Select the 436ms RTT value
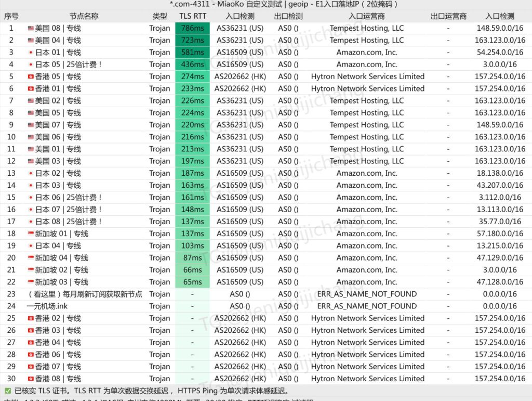This screenshot has height=401, width=532. coord(192,64)
